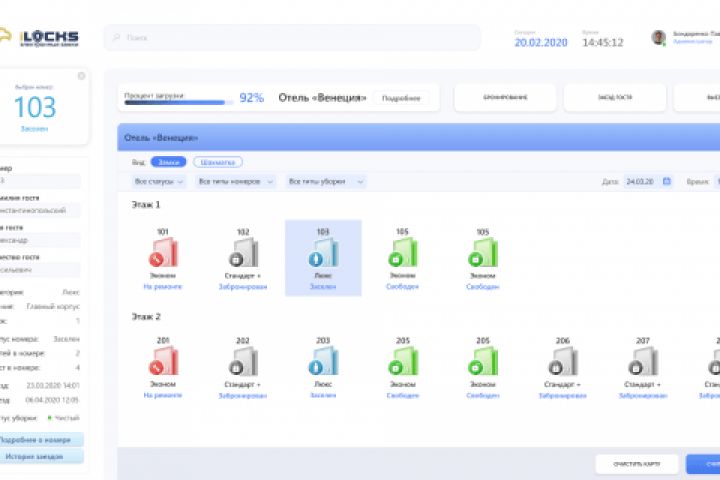
Task: Select room 206 gray lock icon
Action: pos(563,361)
